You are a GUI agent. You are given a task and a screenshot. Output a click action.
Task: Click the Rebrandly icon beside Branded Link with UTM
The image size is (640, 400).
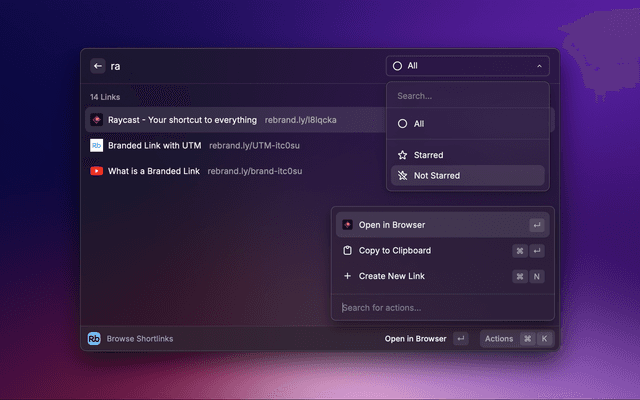tap(97, 145)
